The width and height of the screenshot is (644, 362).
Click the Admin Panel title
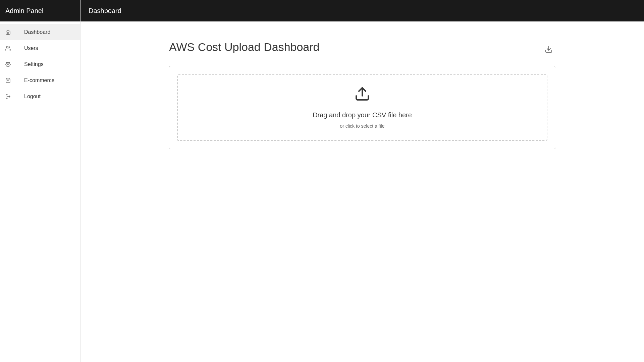24,11
